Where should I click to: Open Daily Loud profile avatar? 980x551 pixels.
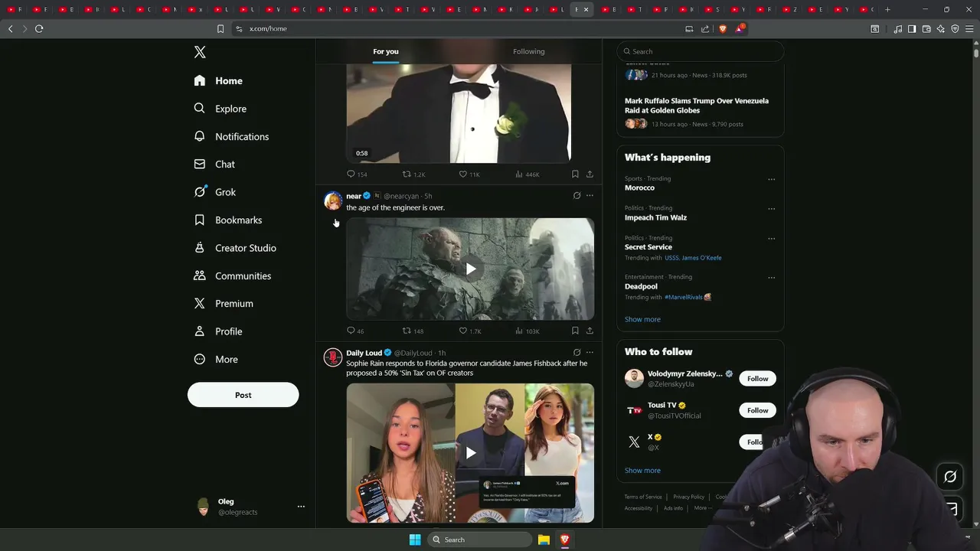click(333, 357)
